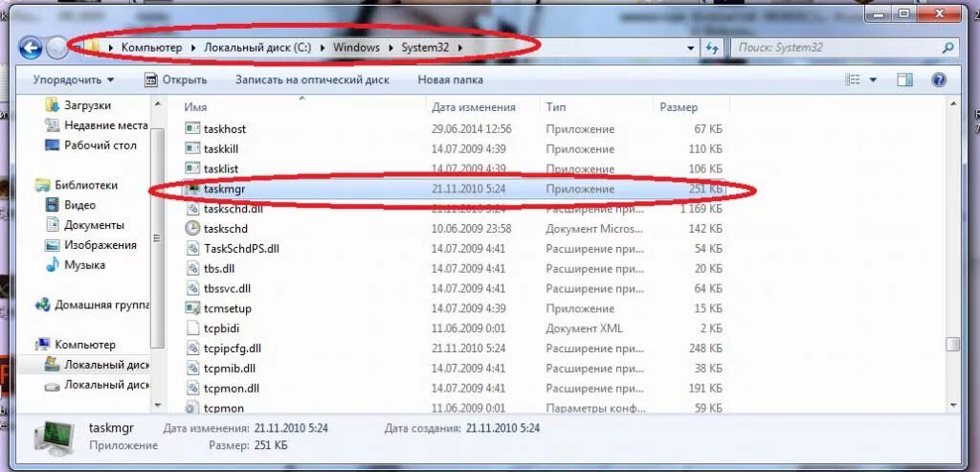Select the tcpmon file name
Image resolution: width=980 pixels, height=472 pixels.
(224, 408)
